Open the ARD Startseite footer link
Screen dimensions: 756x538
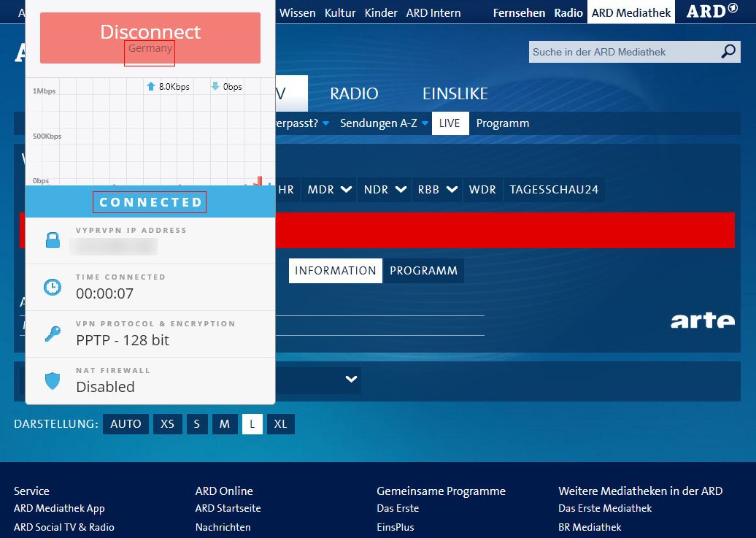click(x=228, y=508)
